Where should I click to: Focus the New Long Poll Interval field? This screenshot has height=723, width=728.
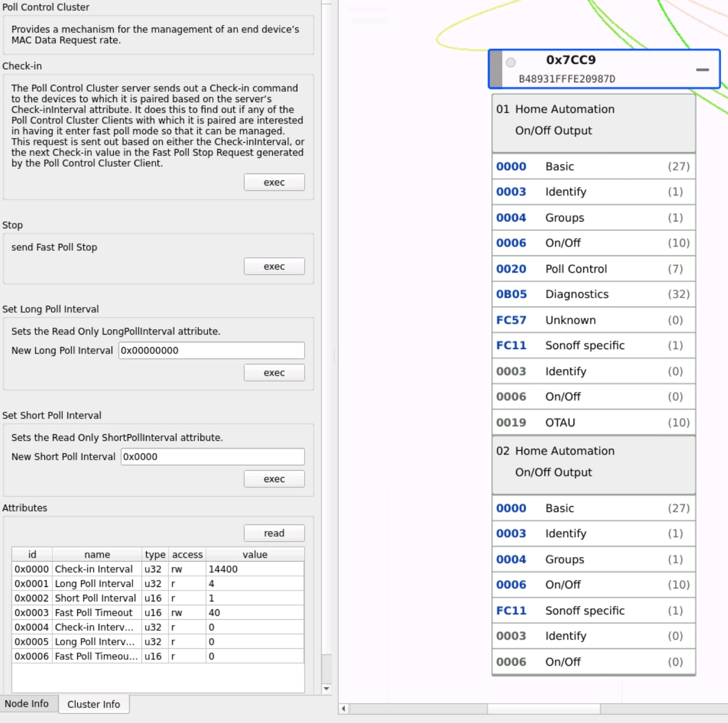(x=211, y=351)
